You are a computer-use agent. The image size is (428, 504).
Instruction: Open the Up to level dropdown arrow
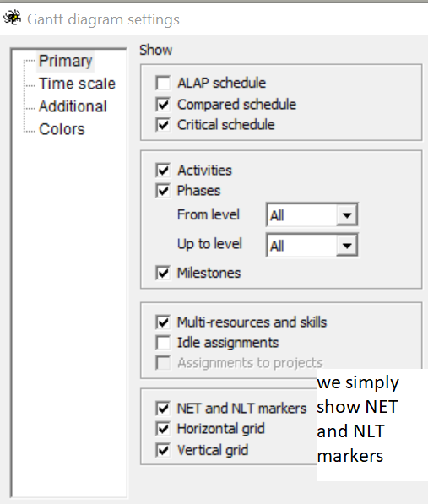coord(347,246)
